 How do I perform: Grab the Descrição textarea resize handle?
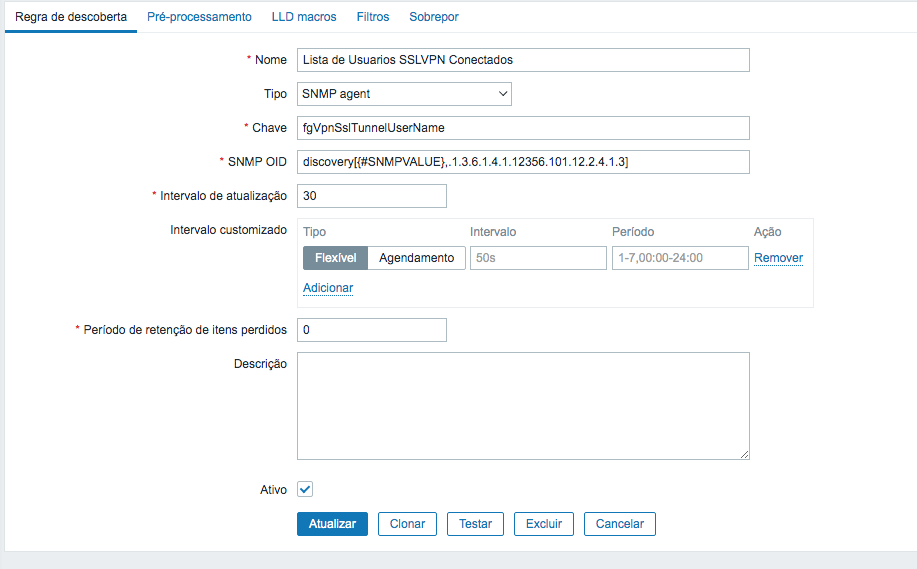point(744,454)
